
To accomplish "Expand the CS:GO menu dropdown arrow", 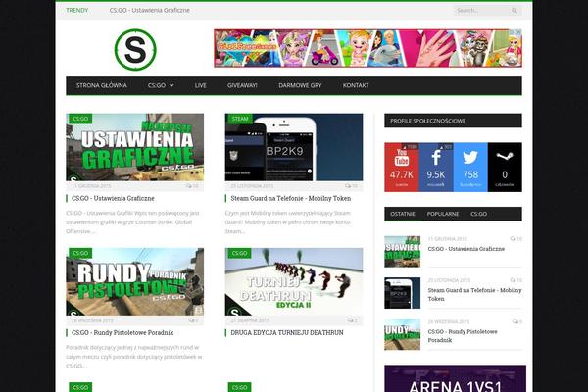I will pyautogui.click(x=171, y=85).
